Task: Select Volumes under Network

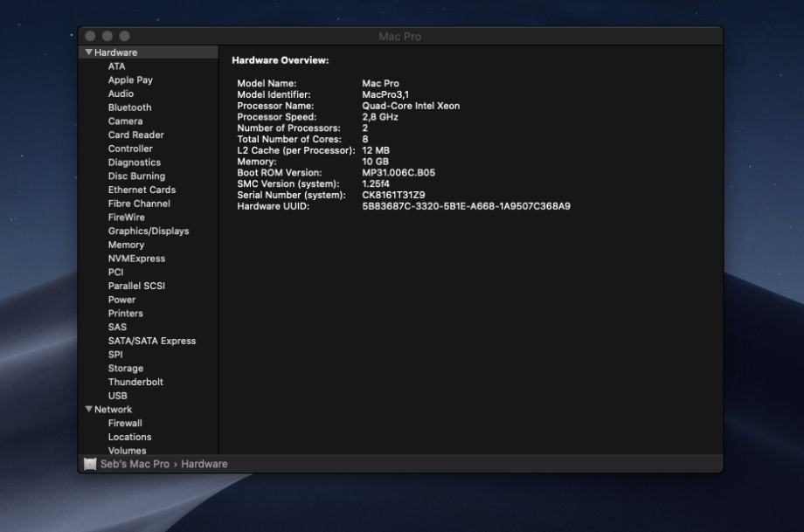Action: tap(127, 451)
